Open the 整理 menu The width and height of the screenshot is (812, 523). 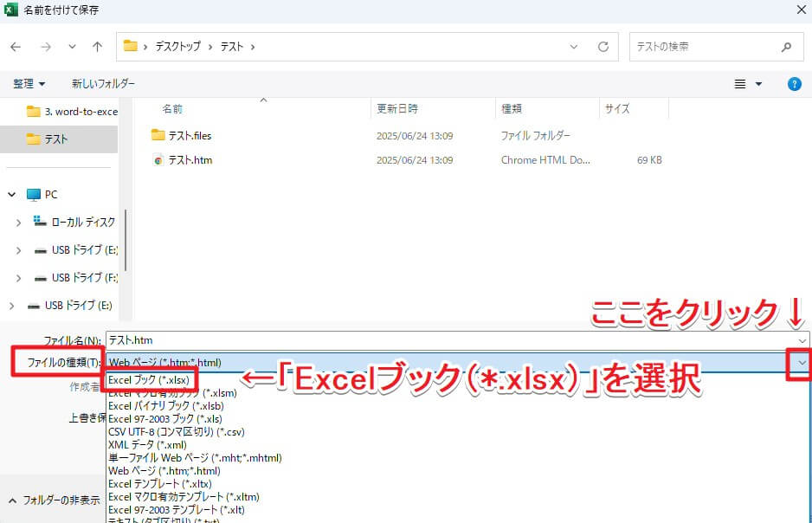tap(29, 84)
